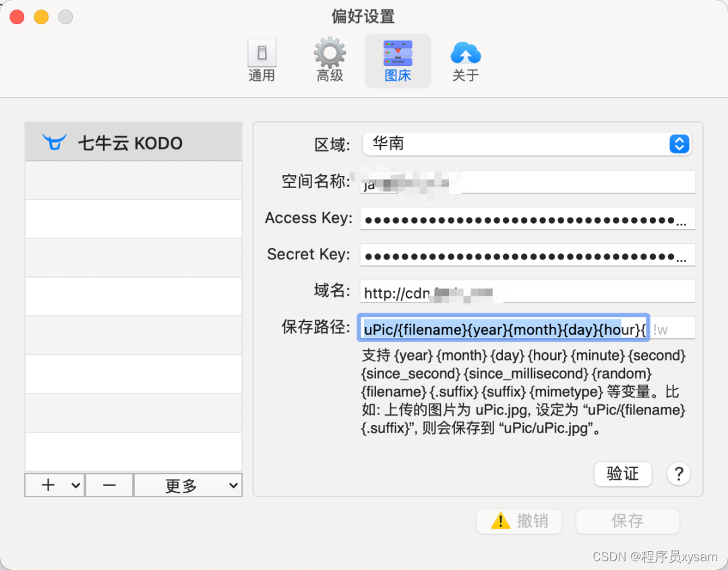The width and height of the screenshot is (728, 570).
Task: Open the 区域 region dropdown showing 华南
Action: (527, 144)
